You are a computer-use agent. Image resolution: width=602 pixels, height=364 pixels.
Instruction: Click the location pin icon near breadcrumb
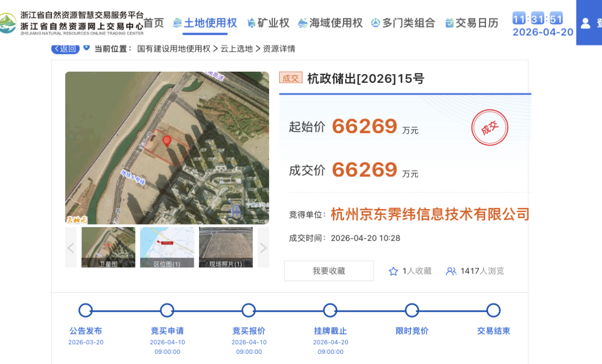click(x=86, y=48)
